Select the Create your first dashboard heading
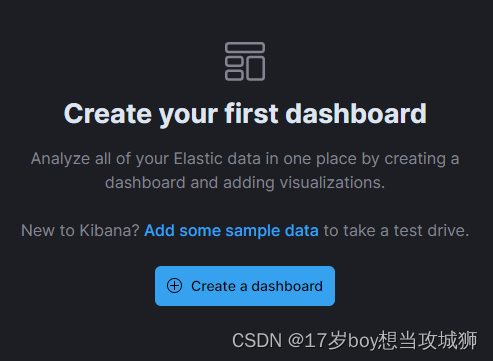This screenshot has width=493, height=361. (245, 114)
